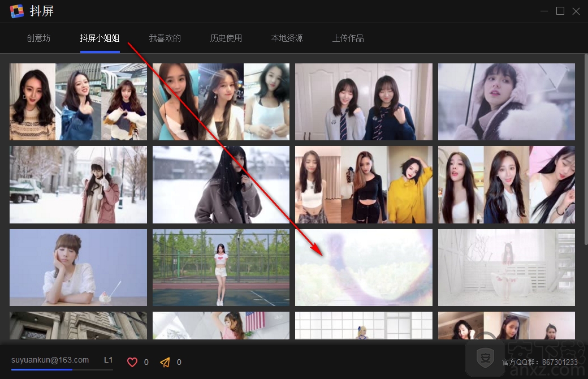Open the long-haired girls collage with pink background
Image resolution: width=588 pixels, height=379 pixels.
pyautogui.click(x=506, y=184)
